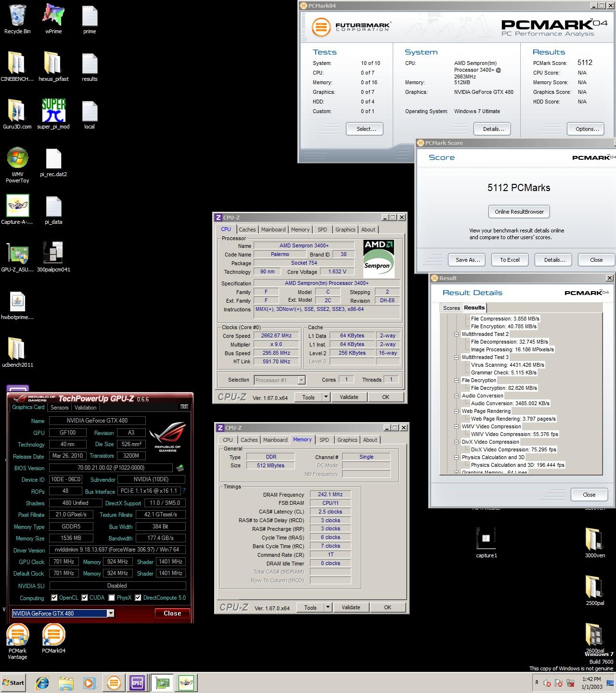This screenshot has height=693, width=616.
Task: Switch to Mainboard tab in CPU-Z CPU window
Action: coord(273,230)
